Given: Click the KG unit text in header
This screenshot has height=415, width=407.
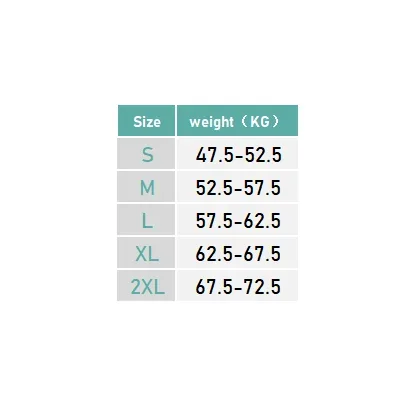Looking at the screenshot, I should (x=260, y=122).
